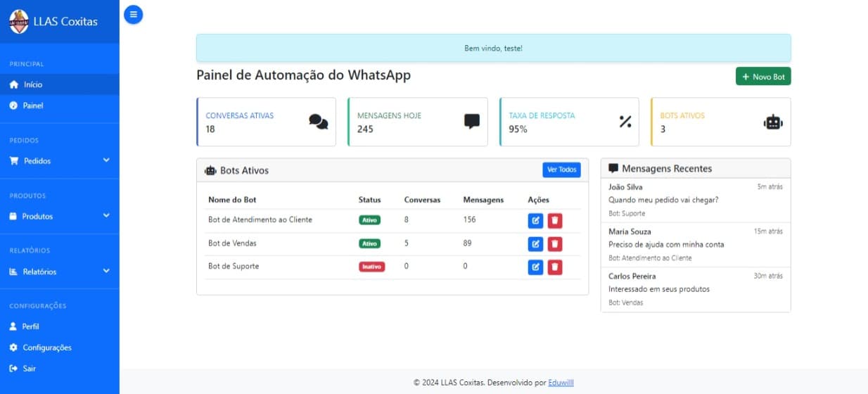This screenshot has height=394, width=868.
Task: Expand the Relatórios submenu chevron
Action: [x=106, y=271]
